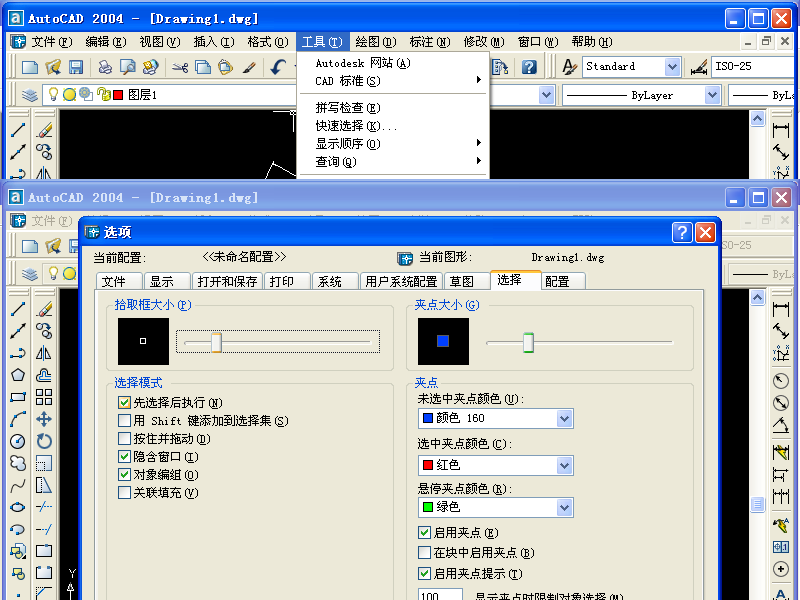Open Layer Properties Manager icon in top window
This screenshot has height=600, width=800.
30,94
